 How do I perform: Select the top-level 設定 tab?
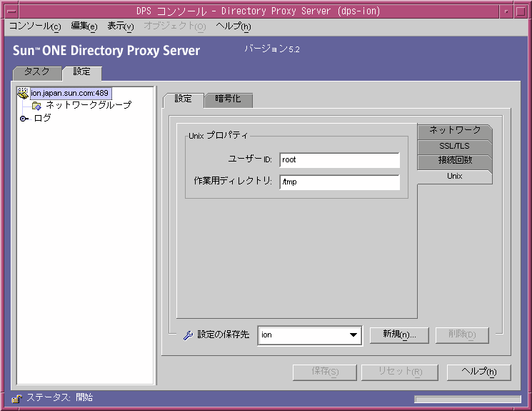tap(82, 72)
